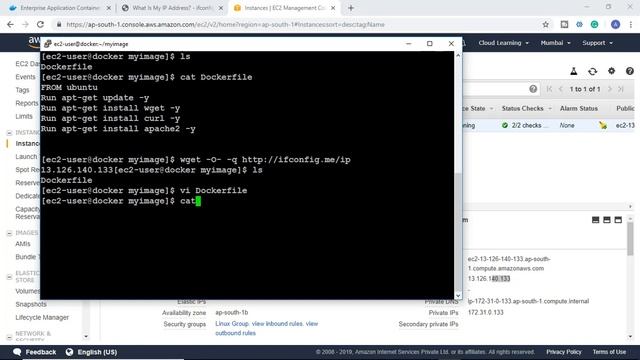Open the user profile avatar in Chrome
This screenshot has width=640, height=360.
click(616, 24)
